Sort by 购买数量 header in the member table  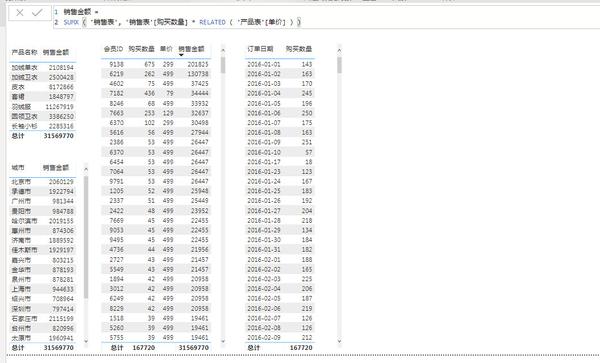pos(141,49)
